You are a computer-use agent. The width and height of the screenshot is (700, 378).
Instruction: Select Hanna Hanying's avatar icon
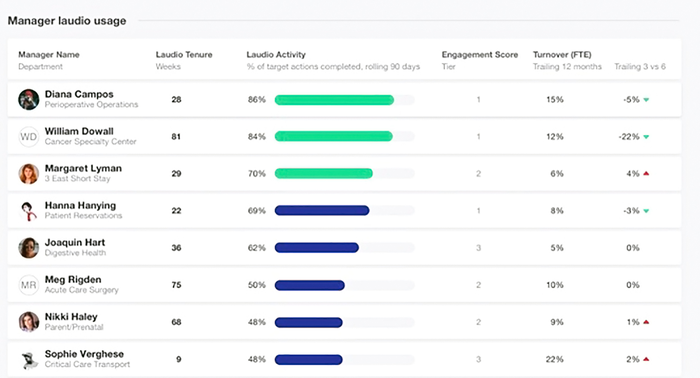point(29,211)
